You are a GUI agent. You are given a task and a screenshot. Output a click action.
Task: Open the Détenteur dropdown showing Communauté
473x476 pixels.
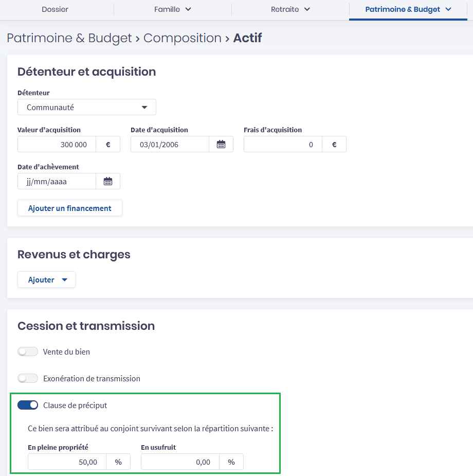point(87,108)
